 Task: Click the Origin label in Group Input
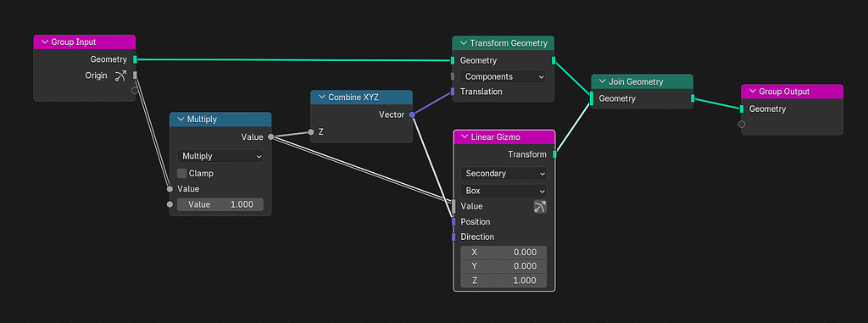point(96,75)
